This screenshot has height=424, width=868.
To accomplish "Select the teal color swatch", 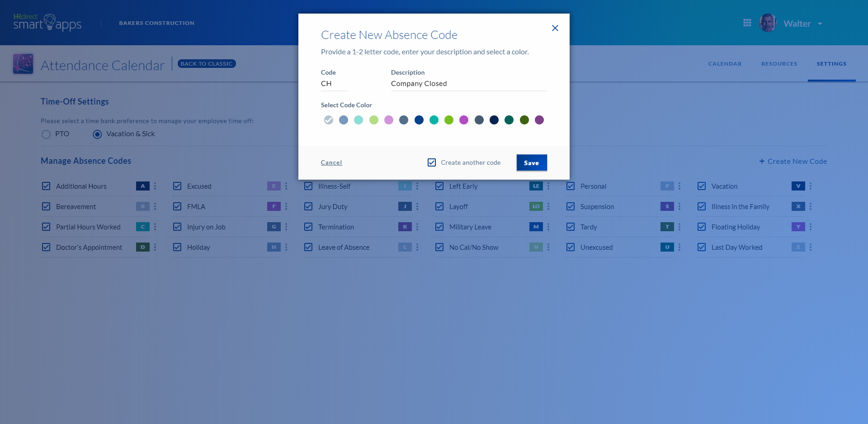I will (434, 120).
